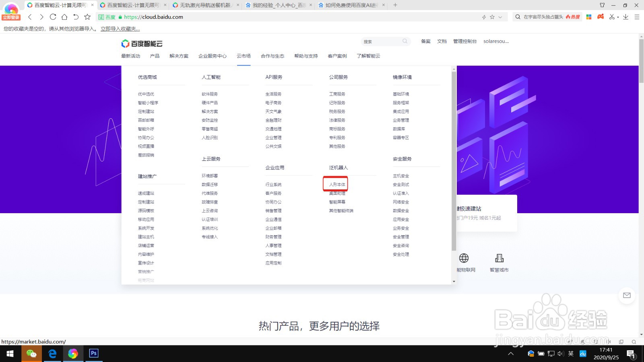Switch to 无轨激光导航送餐机器 tab

click(205, 5)
